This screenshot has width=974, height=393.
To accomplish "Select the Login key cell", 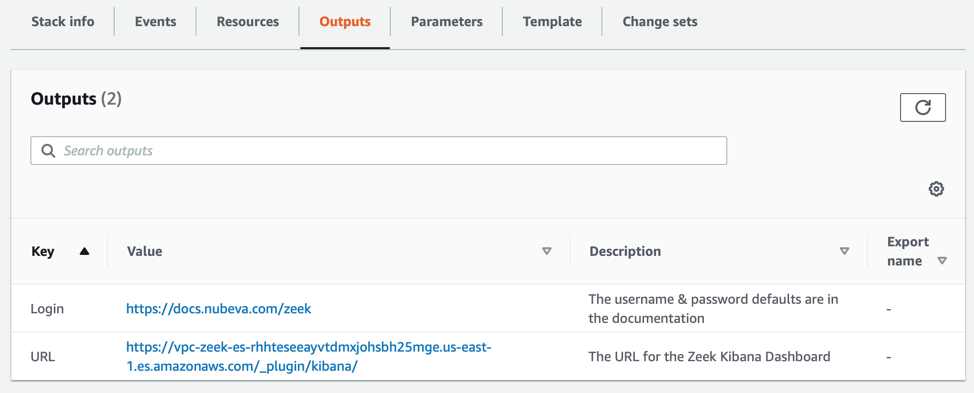I will (x=47, y=309).
